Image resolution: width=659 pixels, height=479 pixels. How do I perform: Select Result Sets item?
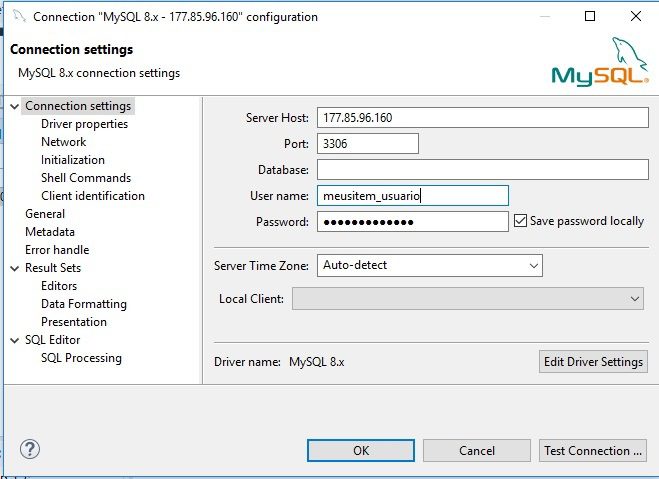53,268
